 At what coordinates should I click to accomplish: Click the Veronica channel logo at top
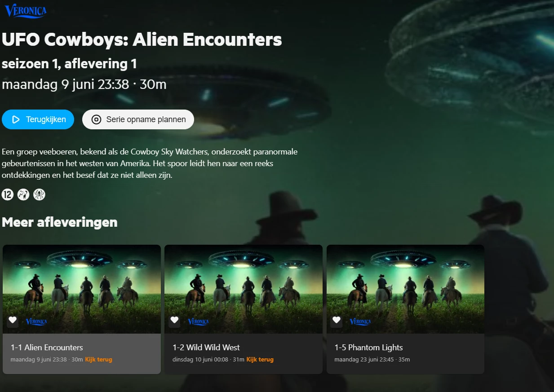coord(25,11)
